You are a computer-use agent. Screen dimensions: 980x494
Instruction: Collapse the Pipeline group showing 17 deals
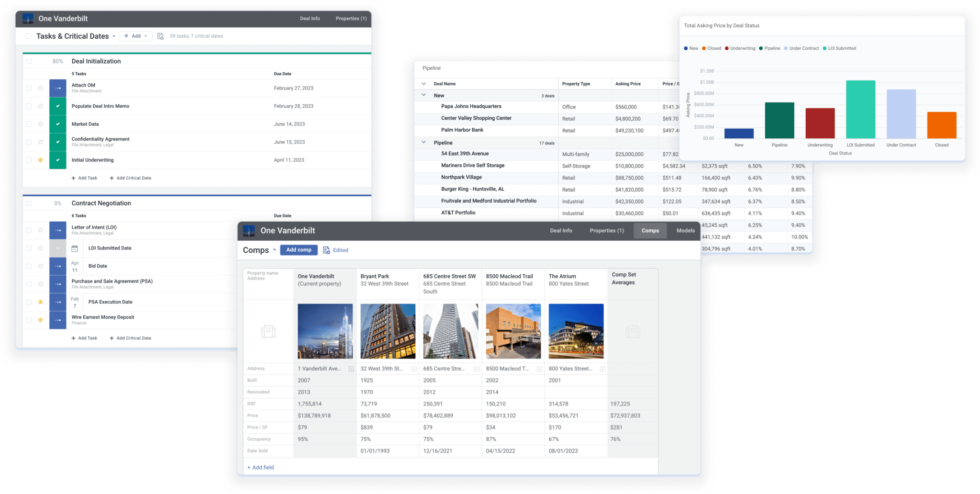pos(423,142)
